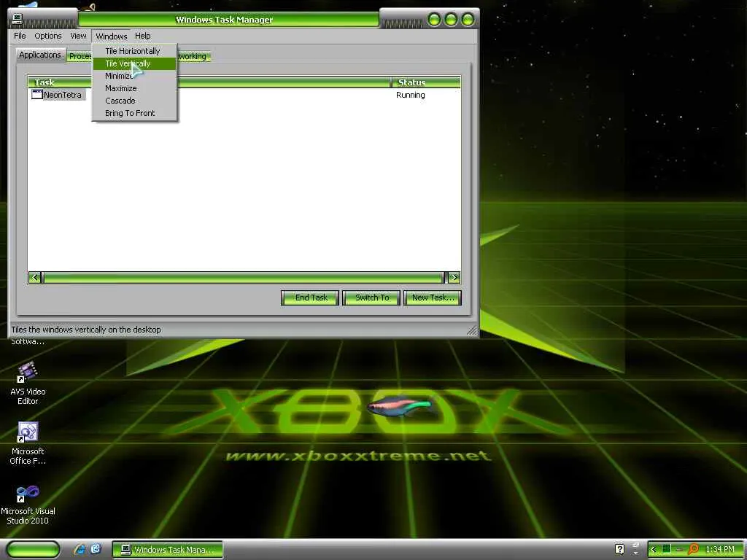This screenshot has height=560, width=747.
Task: Click the Task Manager title bar icon
Action: click(18, 18)
